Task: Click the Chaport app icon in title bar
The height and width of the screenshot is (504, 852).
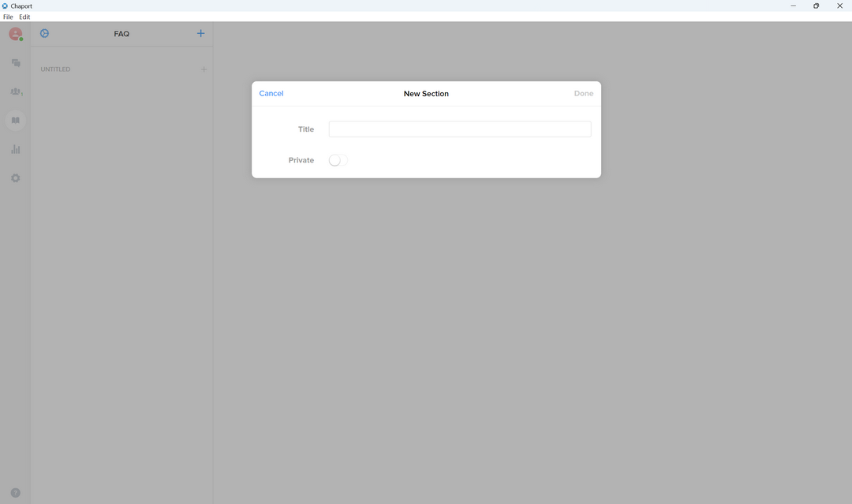Action: (x=5, y=6)
